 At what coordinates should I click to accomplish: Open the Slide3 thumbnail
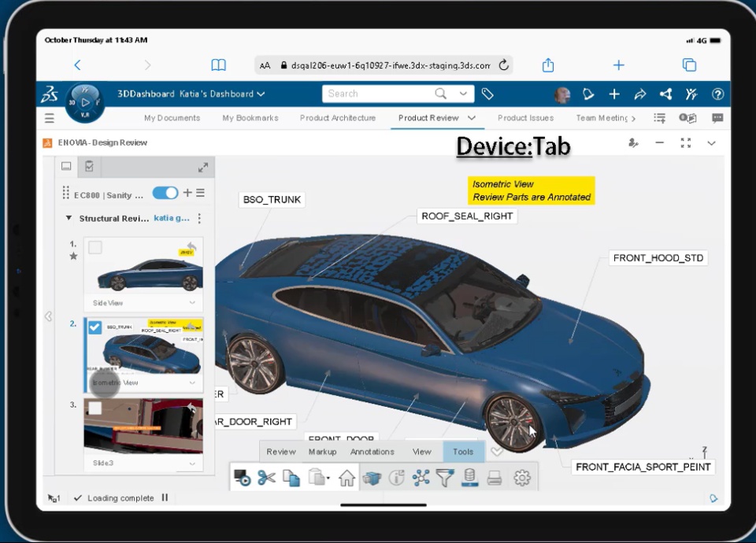143,426
